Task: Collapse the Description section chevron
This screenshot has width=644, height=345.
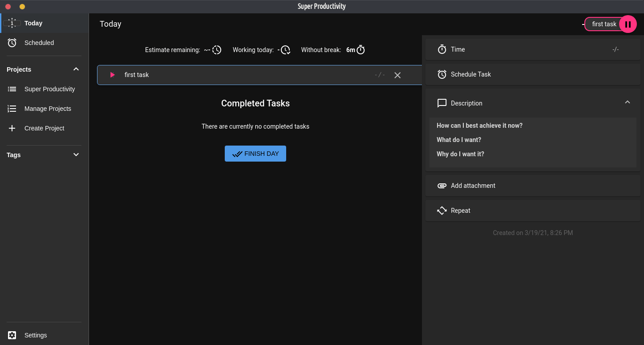Action: click(628, 102)
